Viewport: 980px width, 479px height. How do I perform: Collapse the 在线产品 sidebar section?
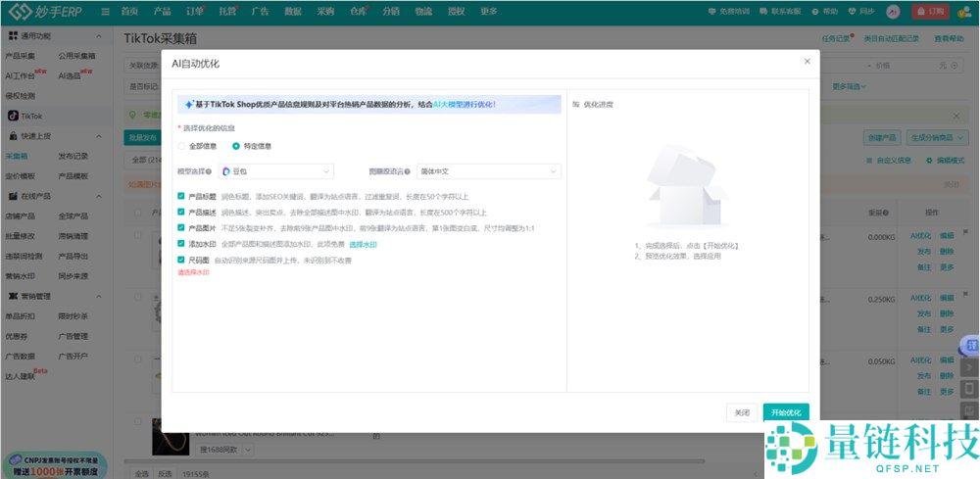click(x=99, y=196)
